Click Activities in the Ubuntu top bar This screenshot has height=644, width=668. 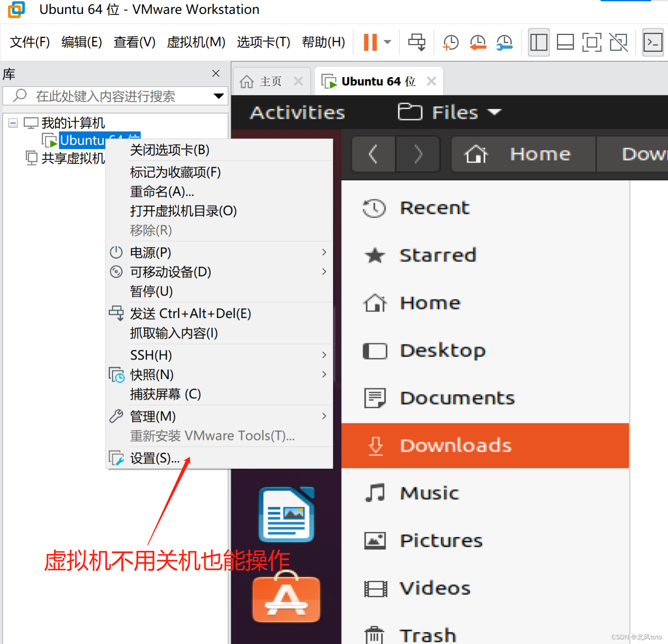(298, 113)
